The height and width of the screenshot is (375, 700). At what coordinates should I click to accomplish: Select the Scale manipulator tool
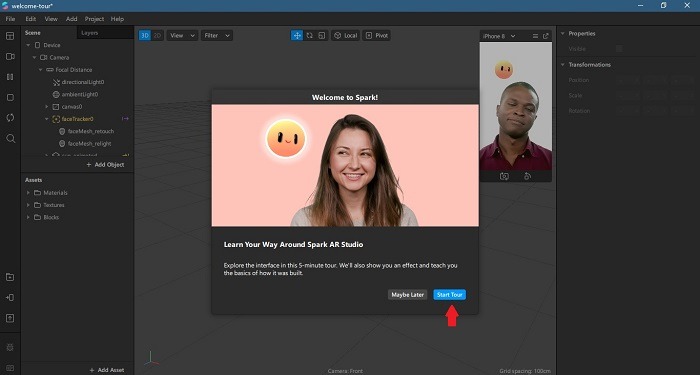(x=322, y=35)
